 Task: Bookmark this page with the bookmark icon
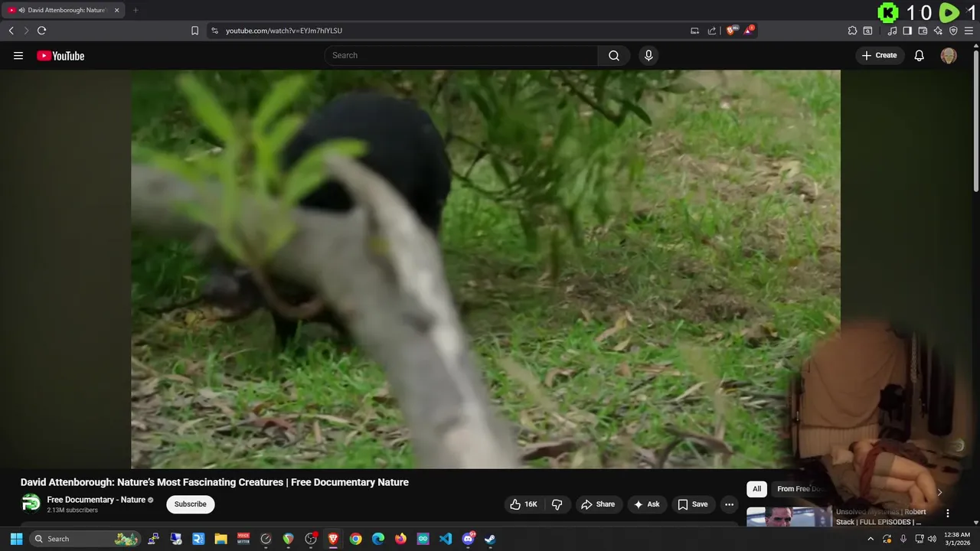coord(194,31)
